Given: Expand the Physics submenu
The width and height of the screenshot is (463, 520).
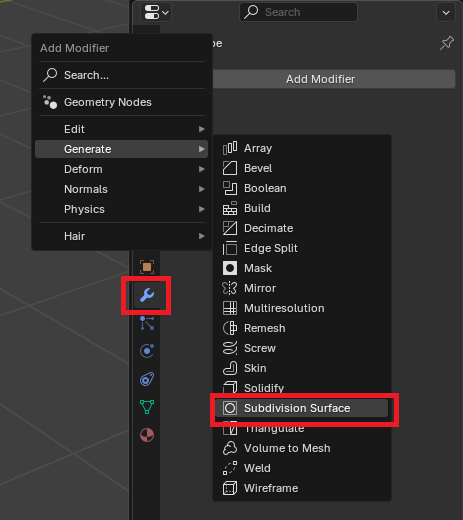Looking at the screenshot, I should [121, 209].
